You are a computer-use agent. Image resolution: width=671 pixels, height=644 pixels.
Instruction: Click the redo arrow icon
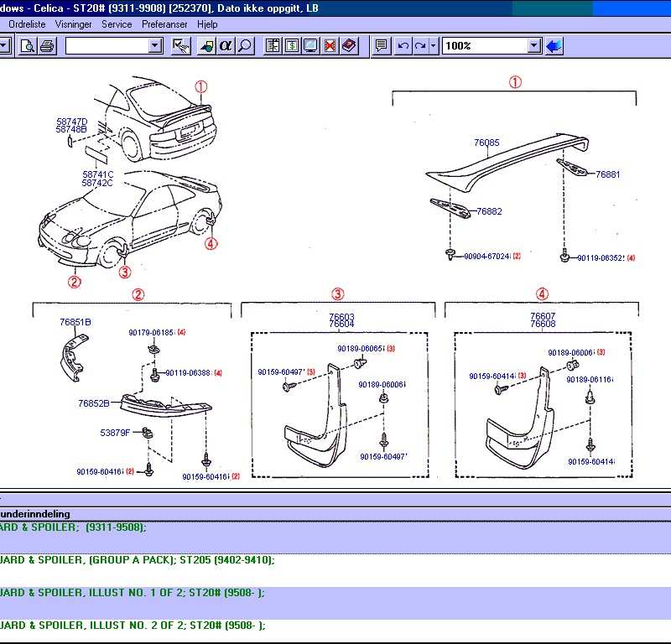click(420, 46)
